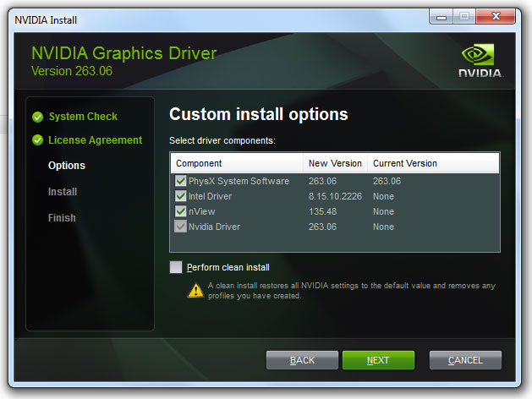Uncheck the PhysX System Software checkbox
Image resolution: width=532 pixels, height=399 pixels.
[180, 181]
